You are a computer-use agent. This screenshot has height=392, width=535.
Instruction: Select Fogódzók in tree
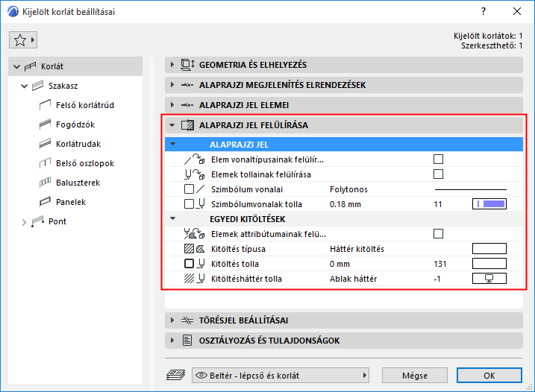[x=75, y=124]
